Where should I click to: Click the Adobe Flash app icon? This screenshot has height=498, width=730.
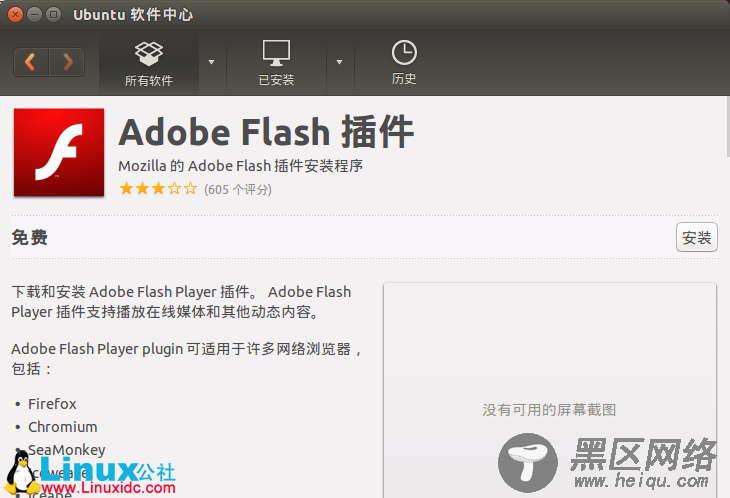[x=59, y=152]
